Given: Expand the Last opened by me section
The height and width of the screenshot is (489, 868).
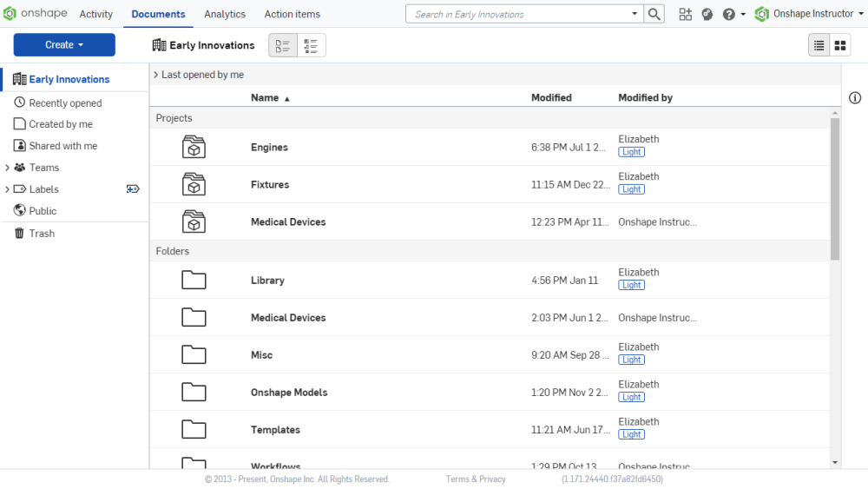Looking at the screenshot, I should 155,75.
